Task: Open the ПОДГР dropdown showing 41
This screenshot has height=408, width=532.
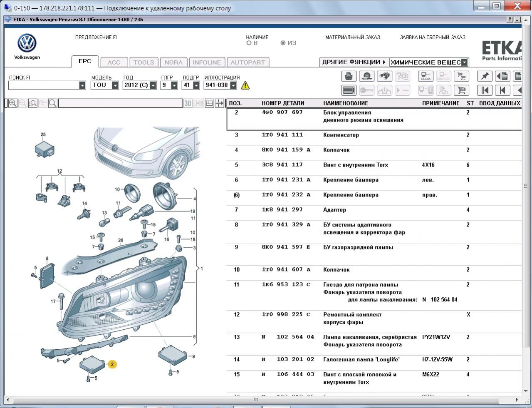Action: pos(195,85)
